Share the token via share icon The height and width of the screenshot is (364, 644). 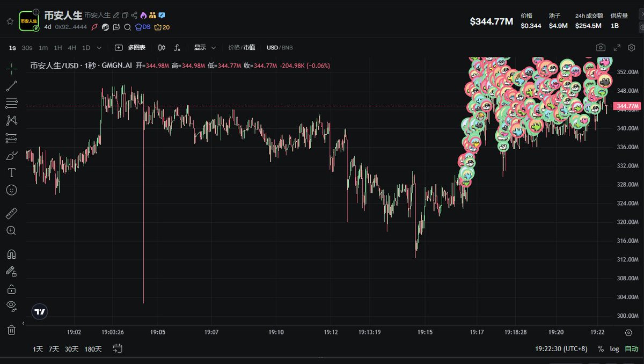134,15
